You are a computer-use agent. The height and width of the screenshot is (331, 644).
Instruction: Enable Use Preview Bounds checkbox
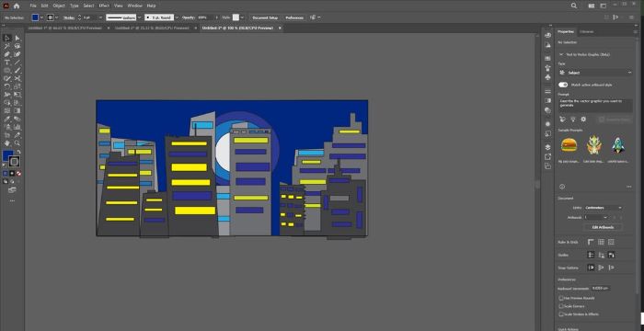[561, 298]
